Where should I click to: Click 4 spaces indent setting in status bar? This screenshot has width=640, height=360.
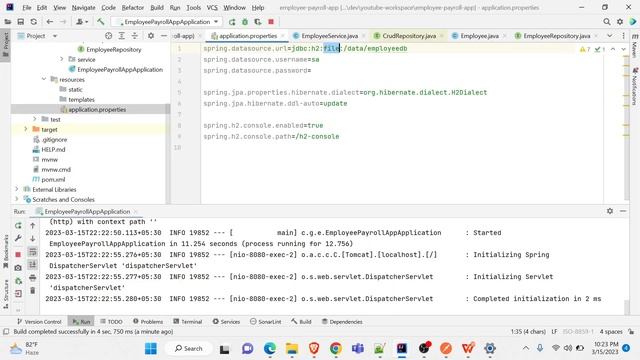[x=611, y=331]
